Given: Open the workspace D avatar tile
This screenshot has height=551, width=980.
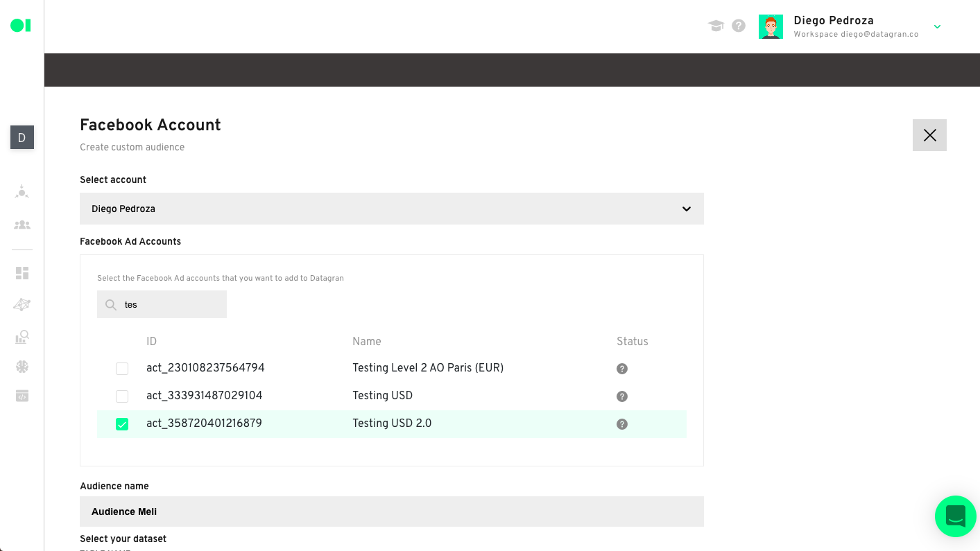Looking at the screenshot, I should (22, 138).
